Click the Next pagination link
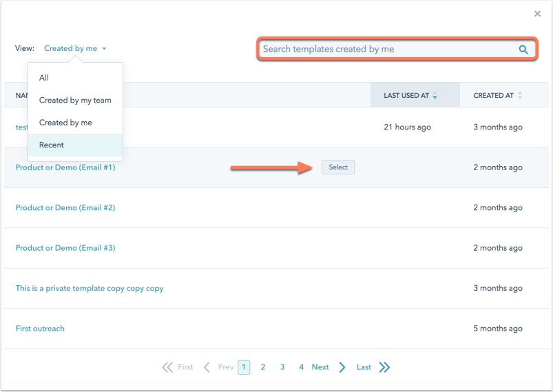The width and height of the screenshot is (553, 392). pos(320,367)
